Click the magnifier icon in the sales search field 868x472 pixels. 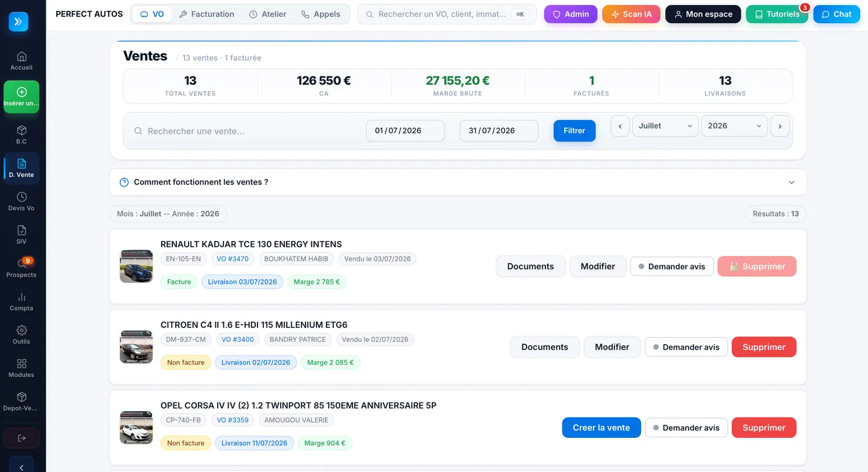138,131
